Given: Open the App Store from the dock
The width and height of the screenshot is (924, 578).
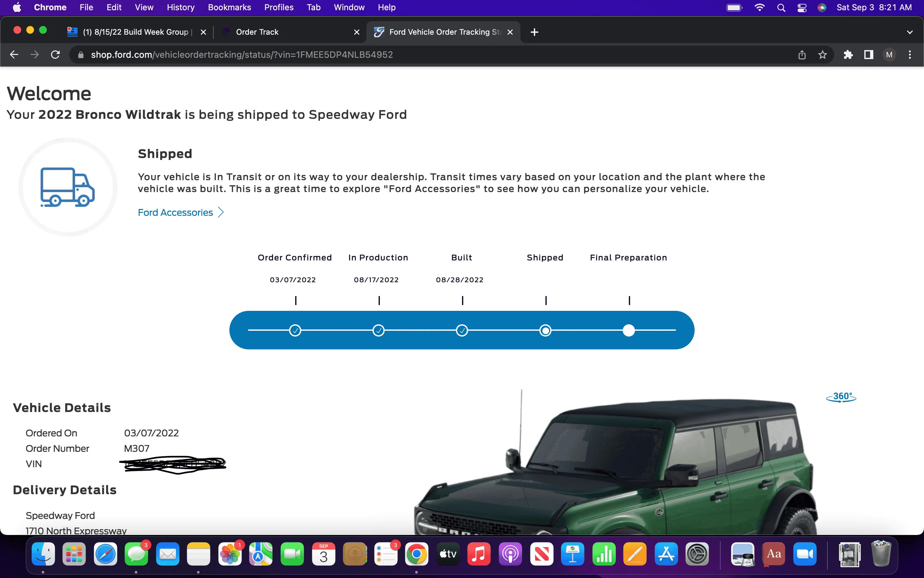Looking at the screenshot, I should click(x=666, y=554).
